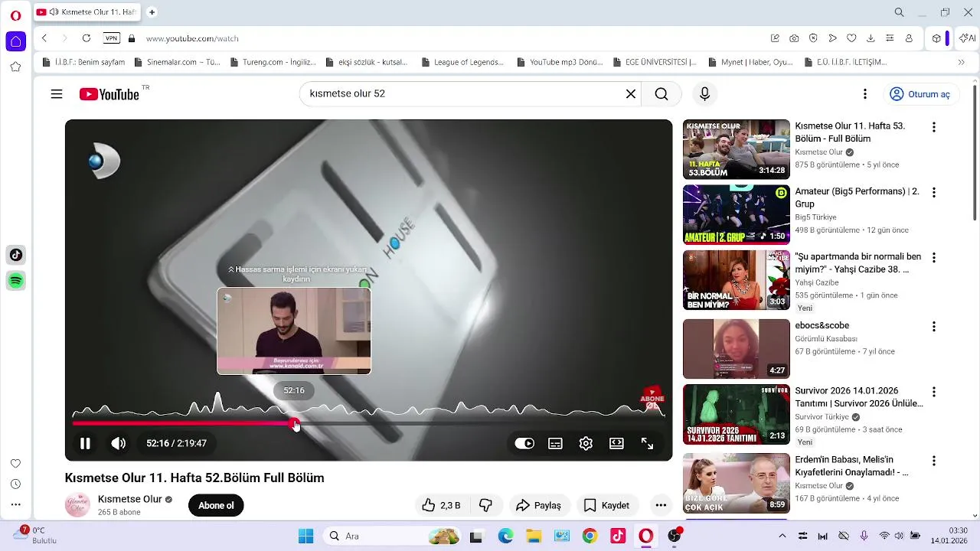Open TikTok in Opera sidebar
This screenshot has width=980, height=551.
tap(15, 255)
